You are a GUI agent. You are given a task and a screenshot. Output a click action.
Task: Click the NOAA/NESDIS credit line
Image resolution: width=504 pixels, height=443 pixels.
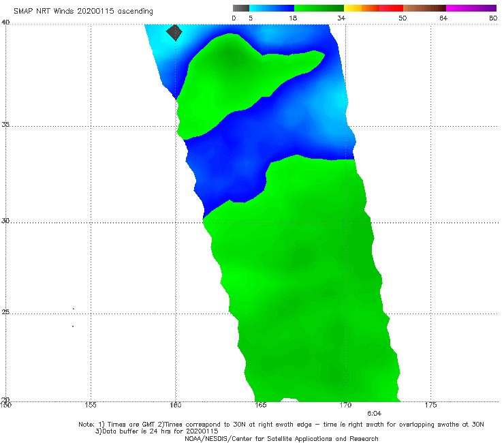[x=281, y=439]
